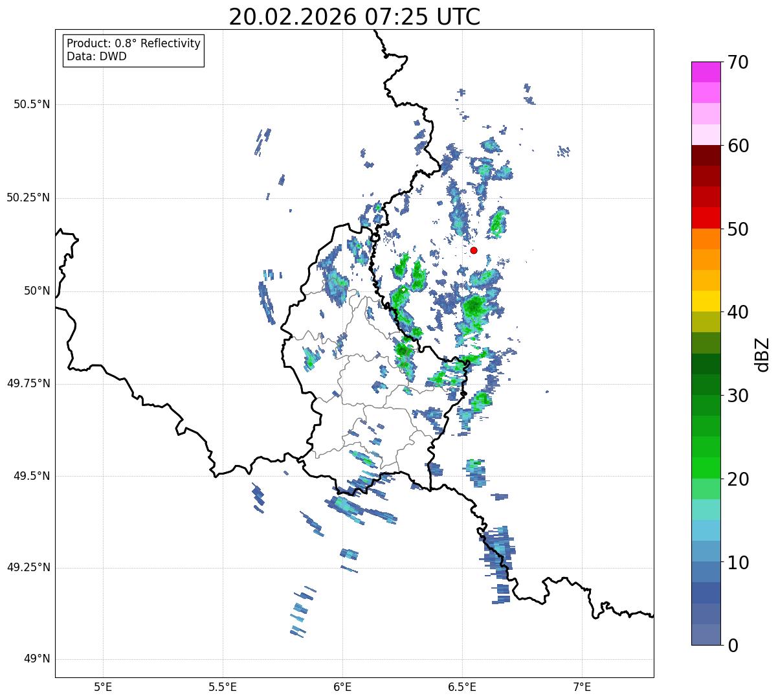
Task: Click the colorbar tick label 60
Action: point(738,146)
